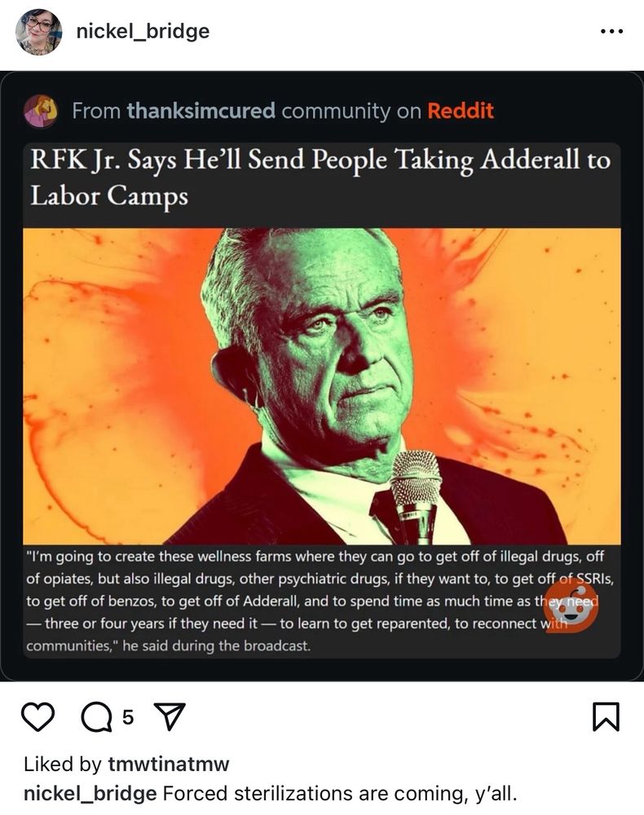Tap nickel_bridge username in the caption
The width and height of the screenshot is (644, 815).
tap(90, 794)
